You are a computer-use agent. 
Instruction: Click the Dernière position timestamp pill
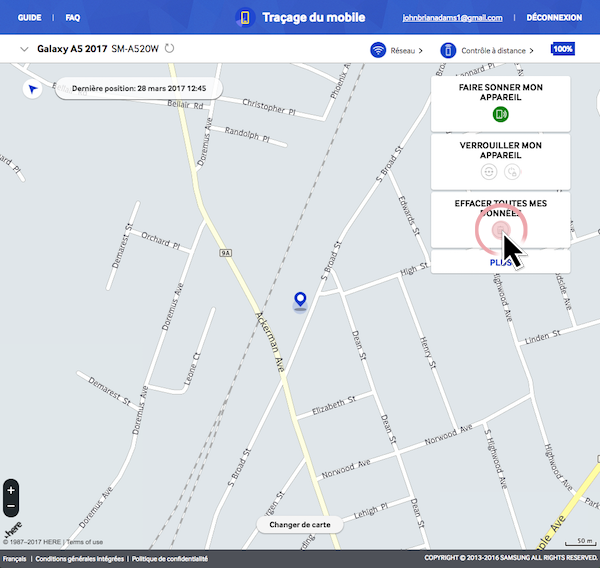coord(139,88)
